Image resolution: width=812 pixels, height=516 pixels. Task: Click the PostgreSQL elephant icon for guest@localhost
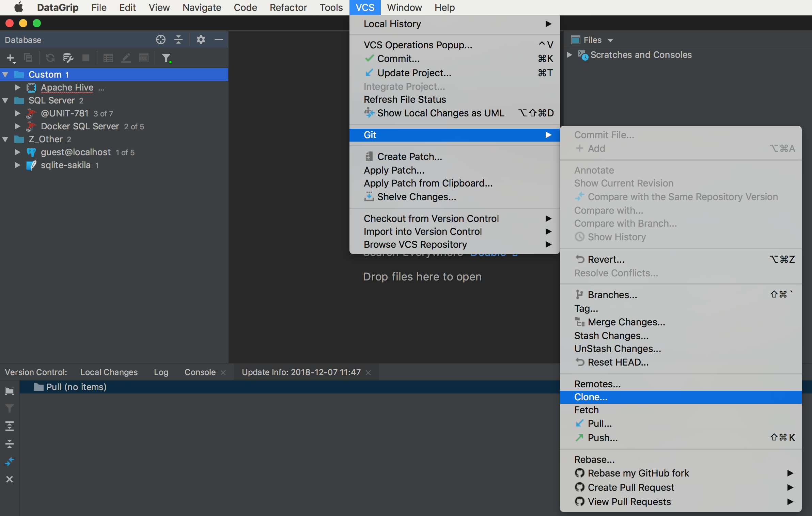31,152
